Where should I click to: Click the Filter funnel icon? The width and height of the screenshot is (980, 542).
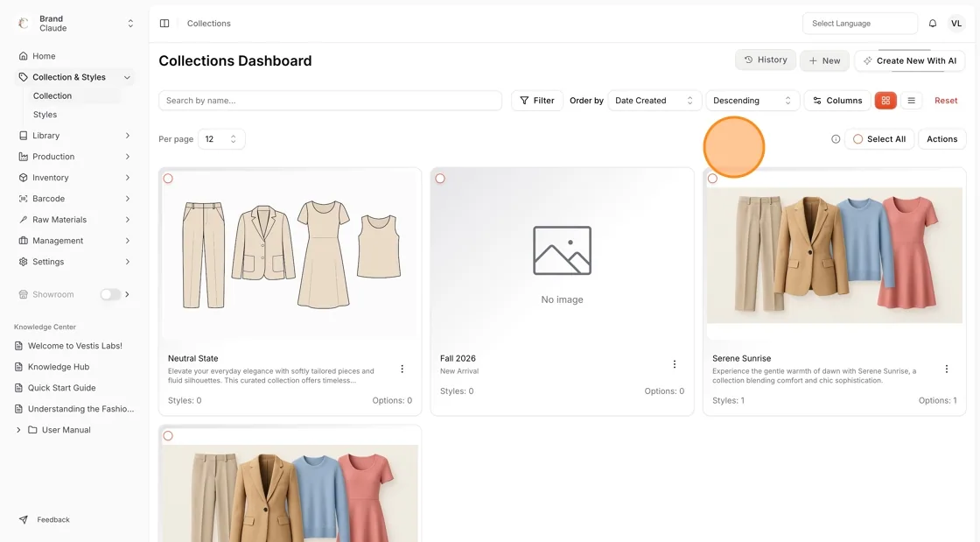pyautogui.click(x=524, y=101)
